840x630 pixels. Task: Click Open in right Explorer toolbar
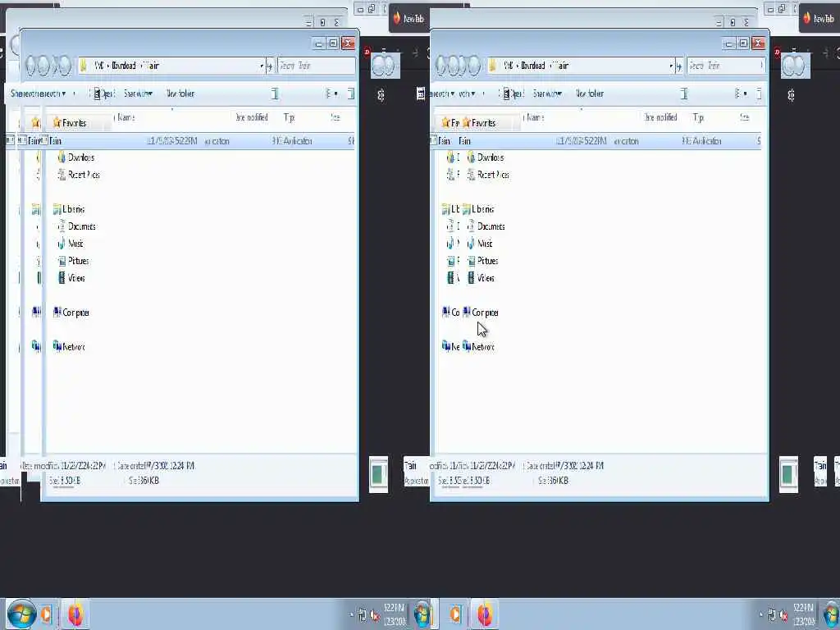click(x=514, y=94)
